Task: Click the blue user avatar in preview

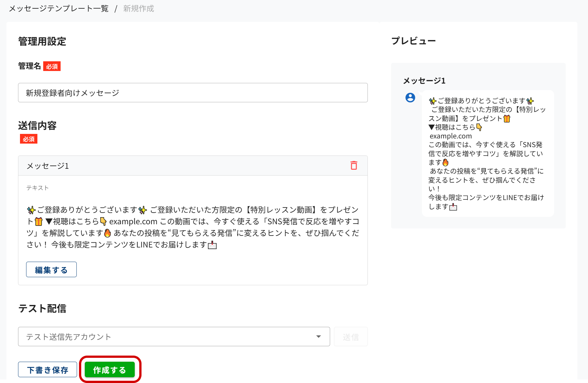Action: (x=410, y=97)
